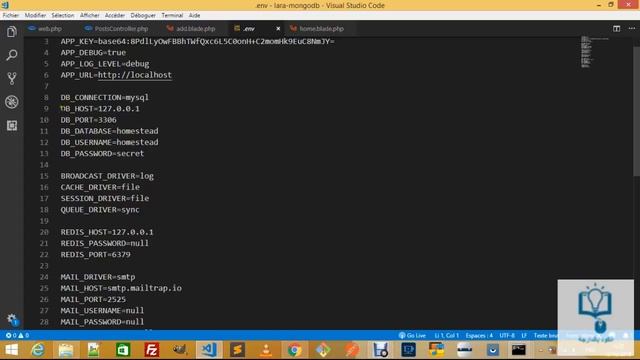Click the editor vertical scrollbar
The image size is (640, 360).
(x=636, y=110)
